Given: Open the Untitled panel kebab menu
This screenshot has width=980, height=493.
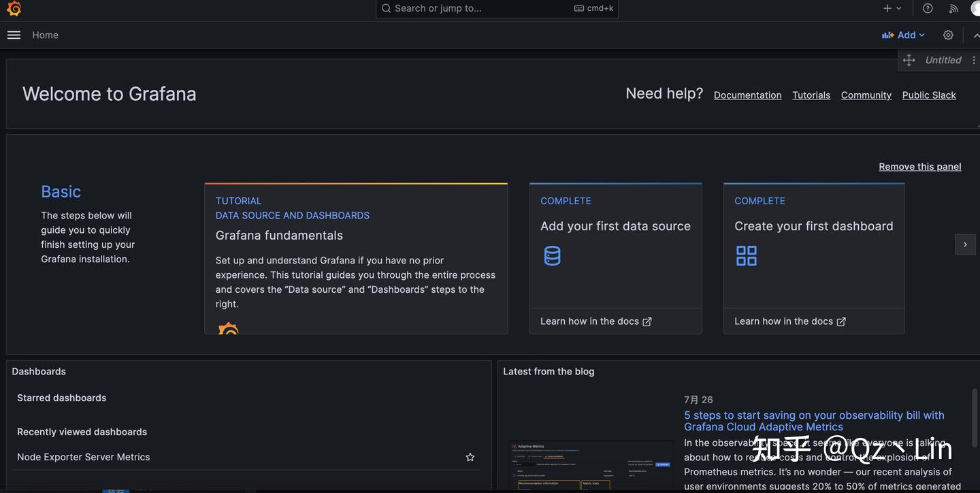Looking at the screenshot, I should pos(973,60).
